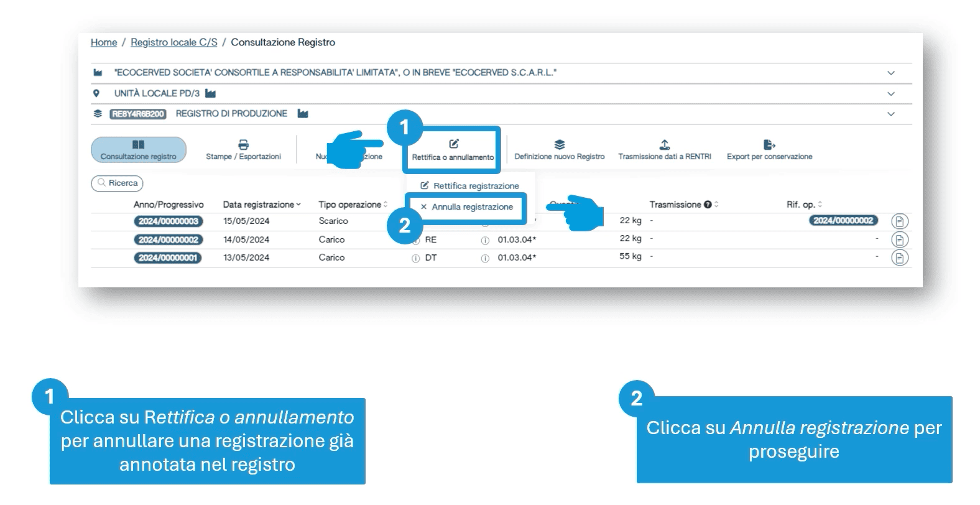Open document icon for entry 2024/00000003
Screen dimensions: 980x505
899,221
